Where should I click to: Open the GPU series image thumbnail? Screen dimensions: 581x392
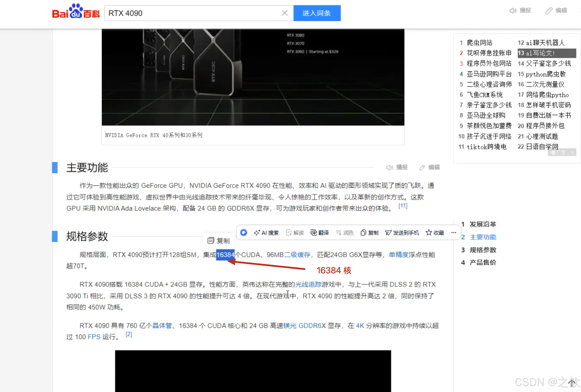[x=253, y=77]
